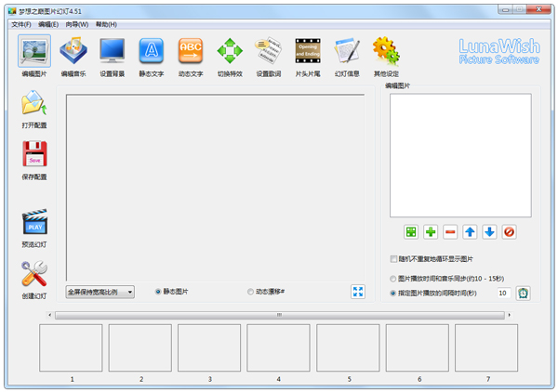558x392 pixels.
Task: Open 片头片尾 Opening and Ending filmstrip icon
Action: coord(308,51)
